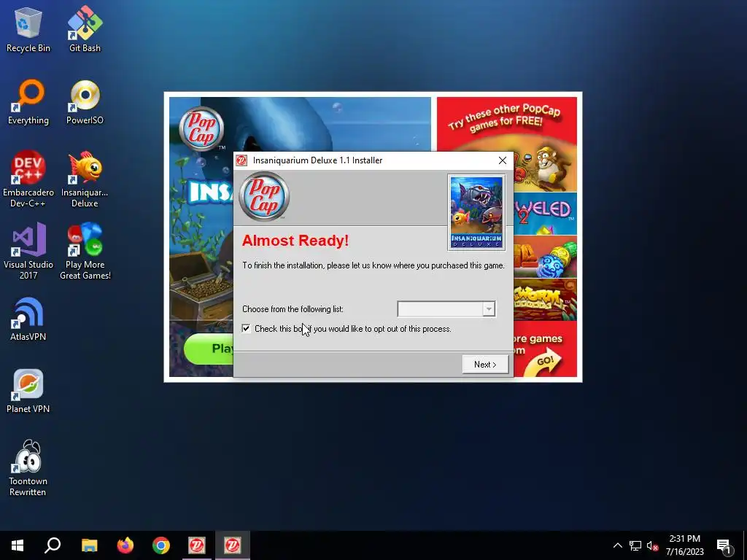This screenshot has height=560, width=747.
Task: Select the AtlasVPN desktop icon
Action: 28,319
